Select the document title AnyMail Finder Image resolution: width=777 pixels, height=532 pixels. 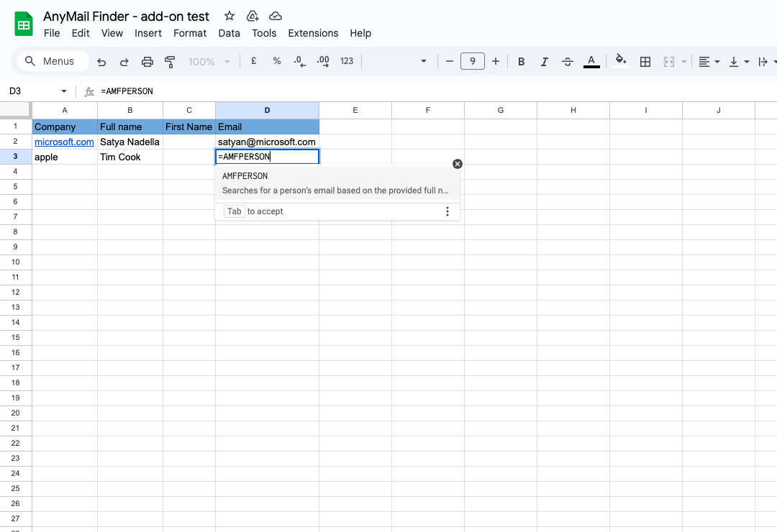click(126, 17)
